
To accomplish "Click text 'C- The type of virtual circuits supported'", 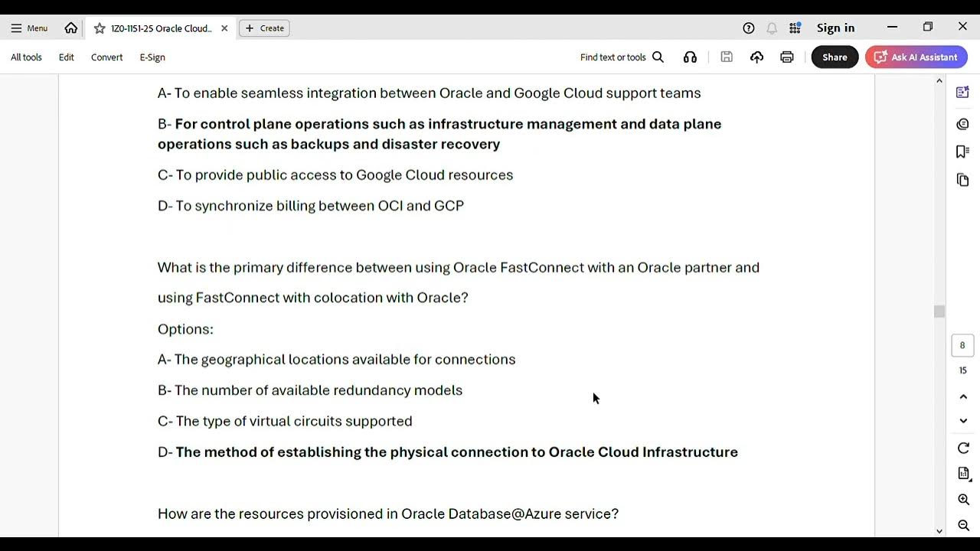I will (x=285, y=421).
